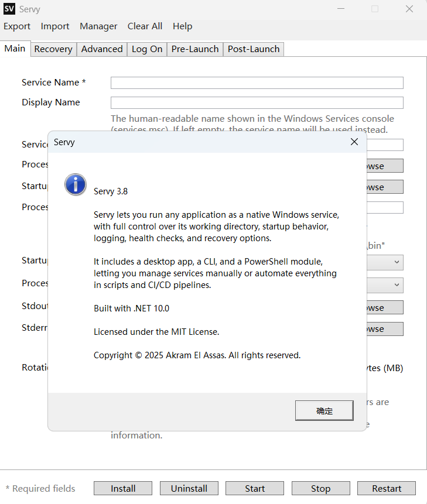Viewport: 427px width, 504px height.
Task: Open the Export menu
Action: click(17, 26)
